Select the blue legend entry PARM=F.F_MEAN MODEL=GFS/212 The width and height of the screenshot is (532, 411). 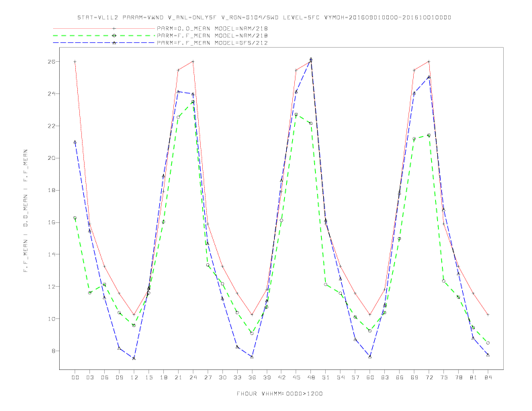click(x=212, y=43)
